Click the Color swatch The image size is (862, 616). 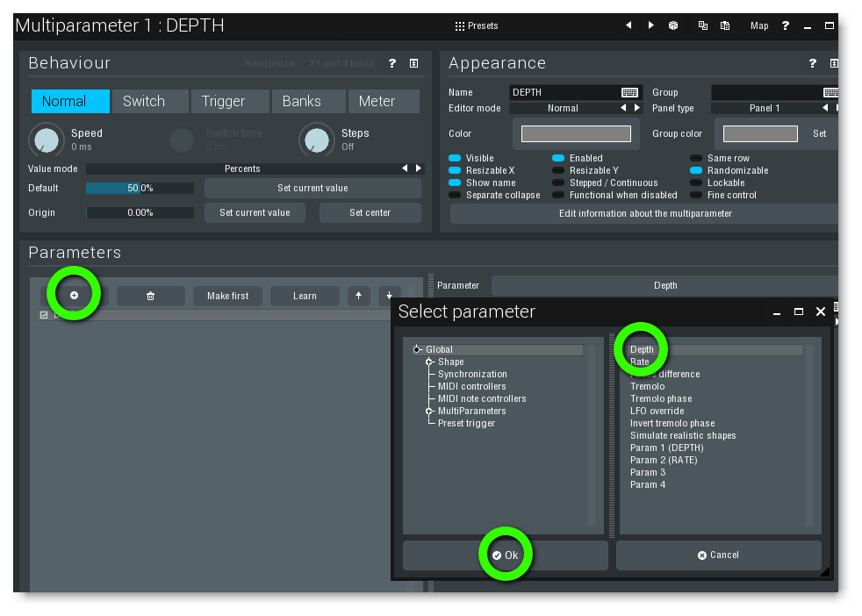coord(576,133)
